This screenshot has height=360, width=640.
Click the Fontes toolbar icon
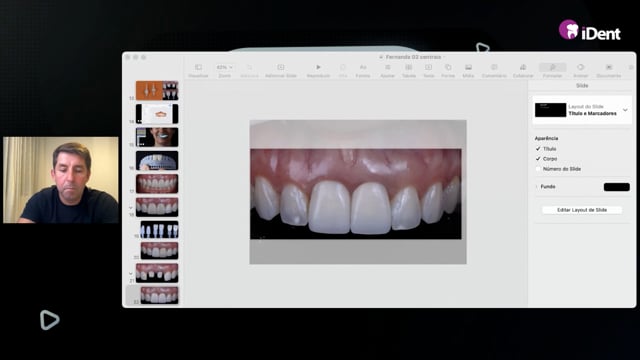363,67
